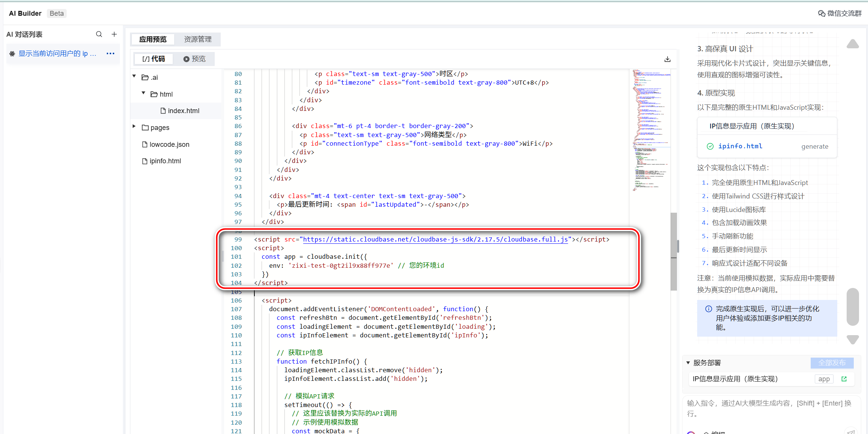
Task: Select the 代码 view tab
Action: [x=154, y=59]
